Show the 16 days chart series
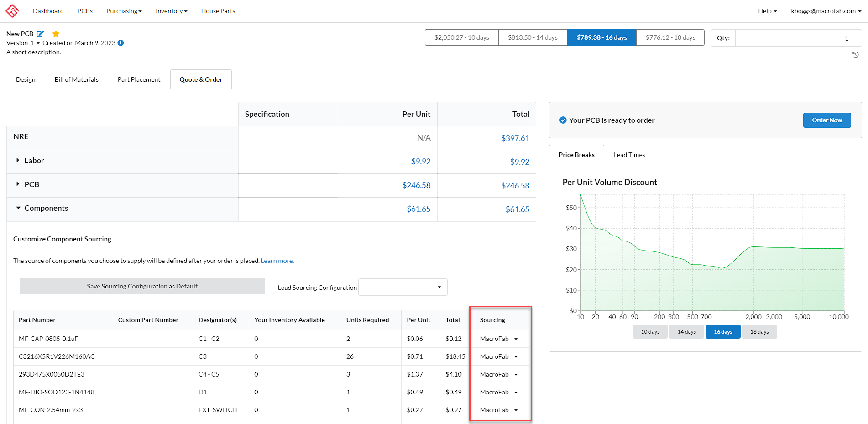Image resolution: width=868 pixels, height=424 pixels. [723, 332]
